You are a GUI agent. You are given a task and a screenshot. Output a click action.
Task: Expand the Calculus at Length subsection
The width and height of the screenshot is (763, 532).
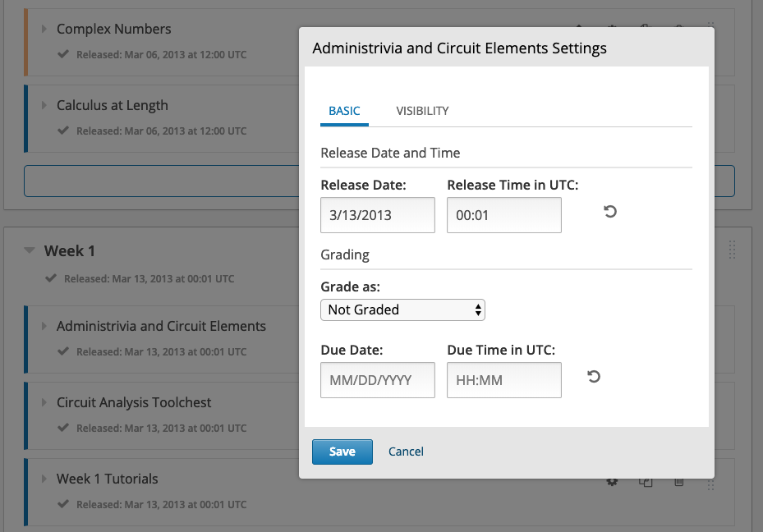point(44,105)
